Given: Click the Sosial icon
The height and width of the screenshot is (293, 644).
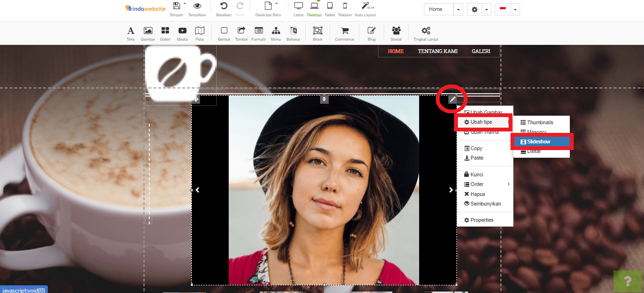Looking at the screenshot, I should click(396, 33).
